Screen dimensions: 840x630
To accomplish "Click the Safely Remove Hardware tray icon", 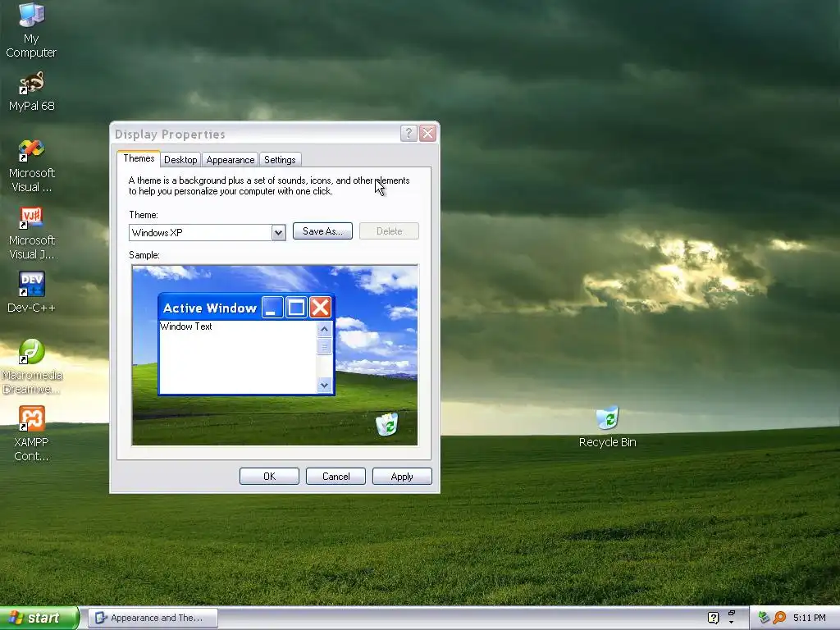I will click(x=764, y=618).
